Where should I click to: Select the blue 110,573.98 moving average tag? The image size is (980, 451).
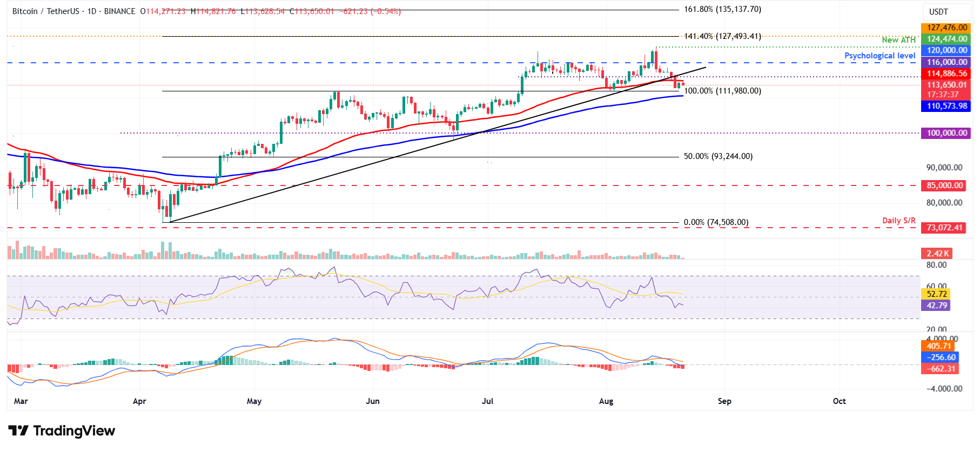pyautogui.click(x=947, y=106)
